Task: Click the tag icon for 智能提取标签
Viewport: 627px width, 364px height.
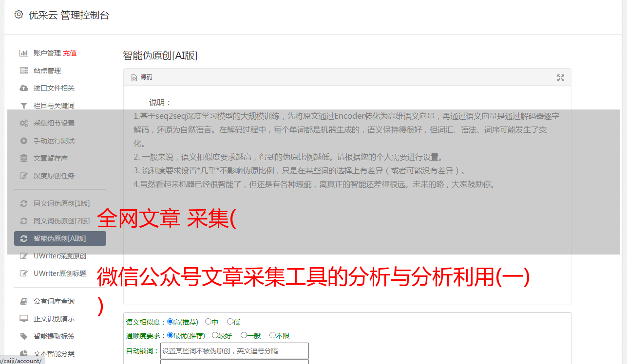Action: pyautogui.click(x=23, y=336)
